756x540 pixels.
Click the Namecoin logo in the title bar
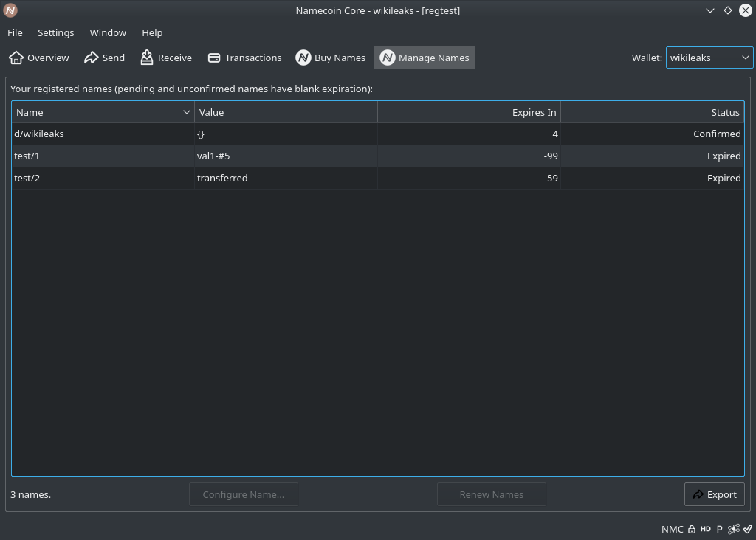tap(9, 10)
